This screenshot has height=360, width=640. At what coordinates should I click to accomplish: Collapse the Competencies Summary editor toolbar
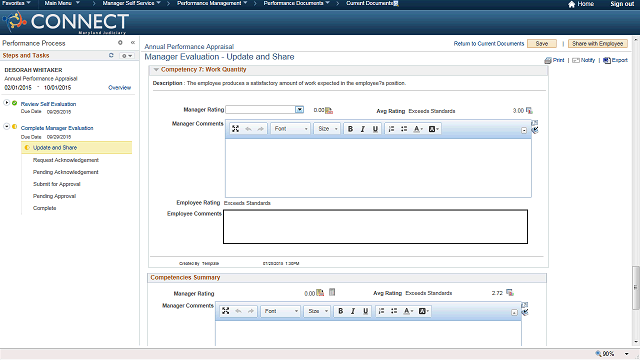[x=514, y=313]
